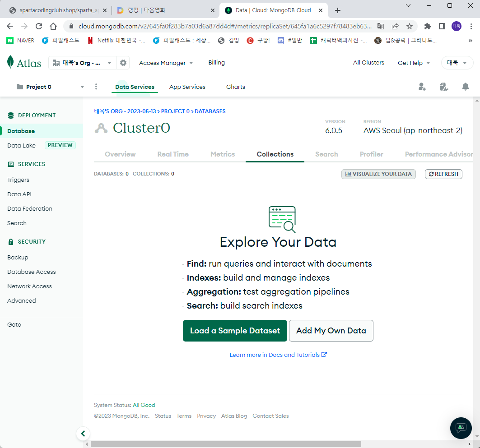Screen dimensions: 480x448
Task: Open All Clusters link
Action: click(x=368, y=63)
